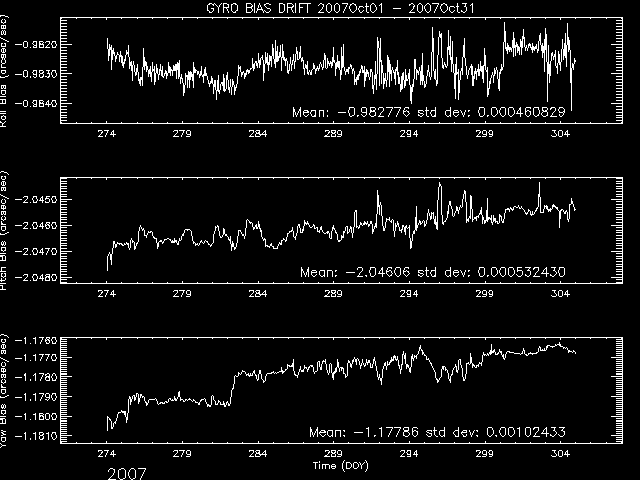Click day 294 under the Pitch Bias plot

pyautogui.click(x=409, y=293)
